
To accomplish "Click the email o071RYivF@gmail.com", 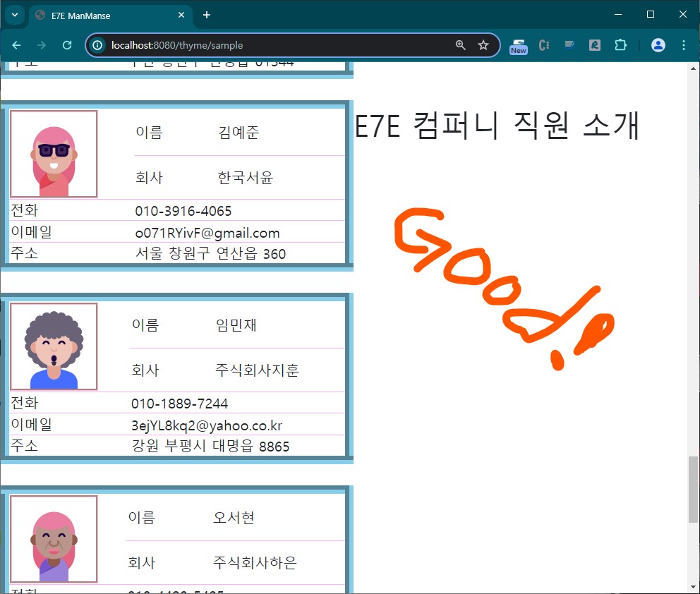I will [207, 233].
